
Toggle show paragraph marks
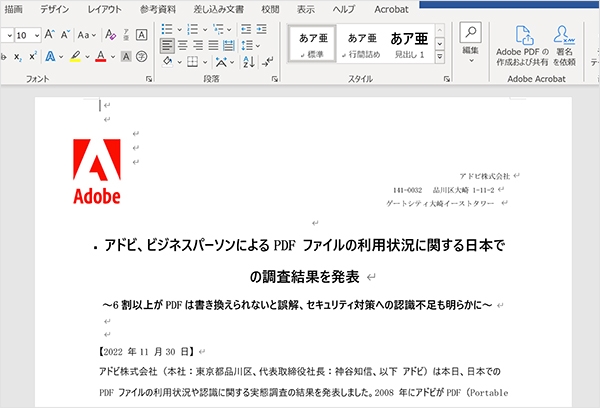[267, 62]
